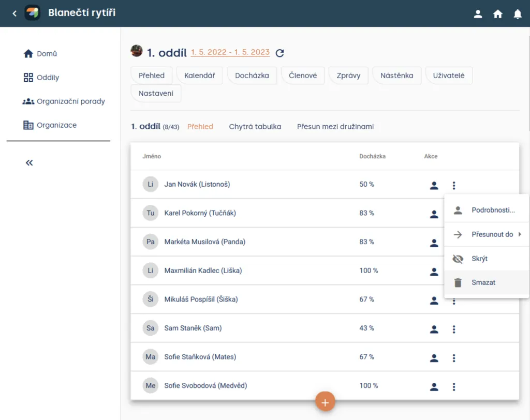Open profile icon for Sam Staněk
Viewport: 530px width, 420px height.
point(434,329)
